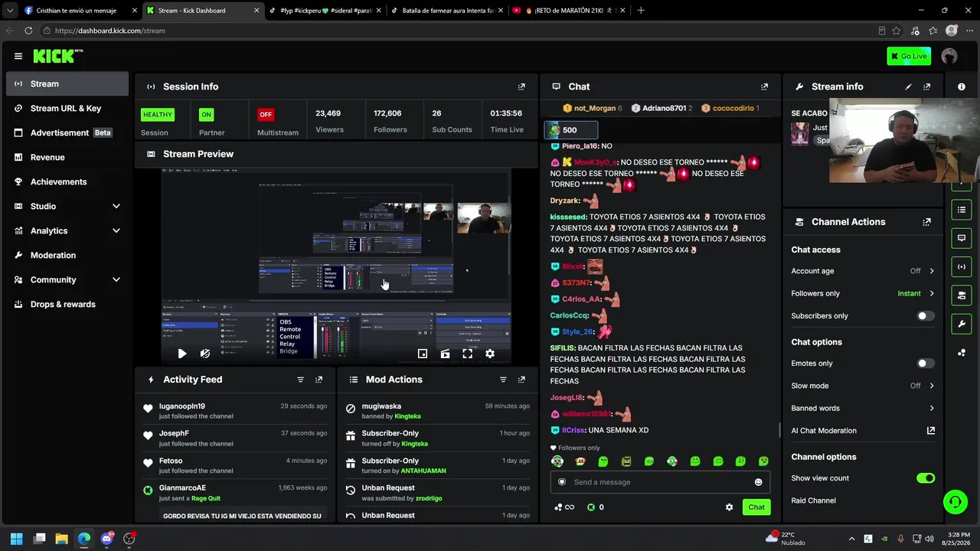Reload the dashboard page
Viewport: 980px width, 551px height.
tap(28, 31)
